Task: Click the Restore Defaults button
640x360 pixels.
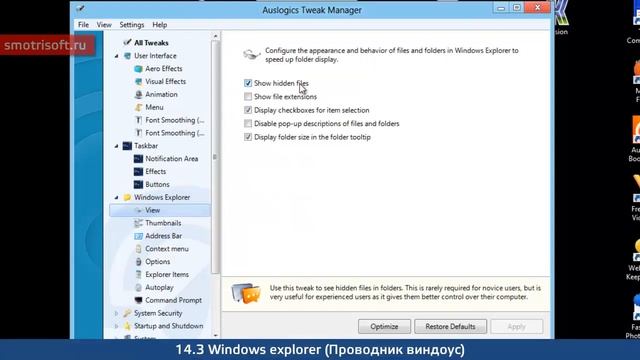Action: point(450,327)
